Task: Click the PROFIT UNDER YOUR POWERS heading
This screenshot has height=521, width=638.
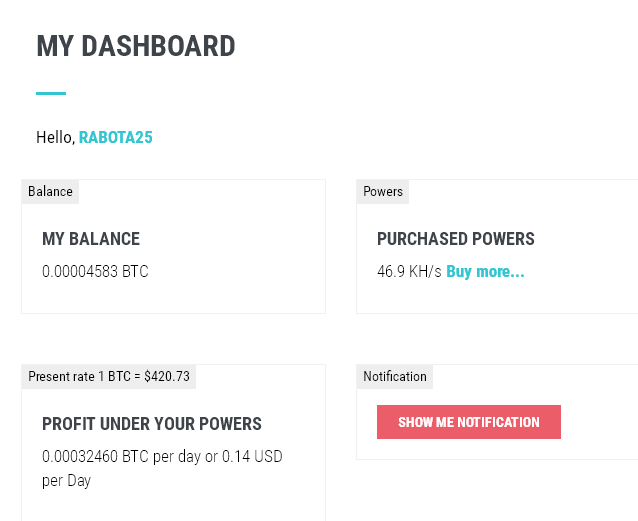Action: tap(152, 424)
